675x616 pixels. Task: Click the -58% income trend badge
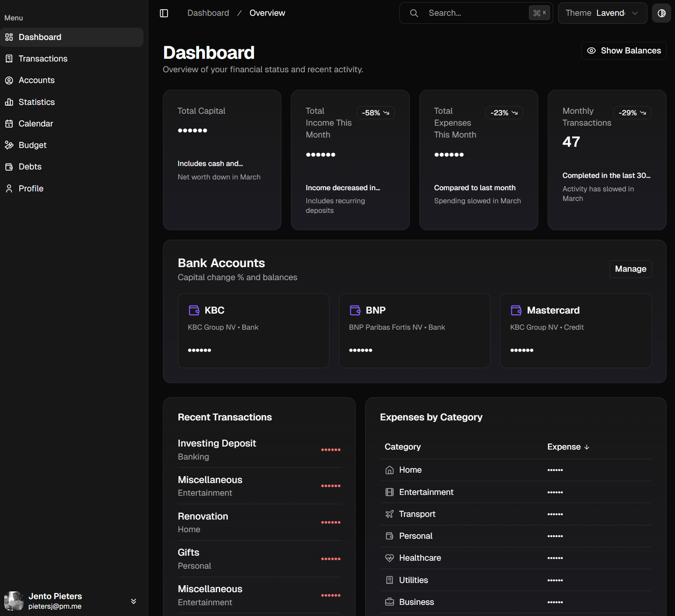click(x=376, y=113)
